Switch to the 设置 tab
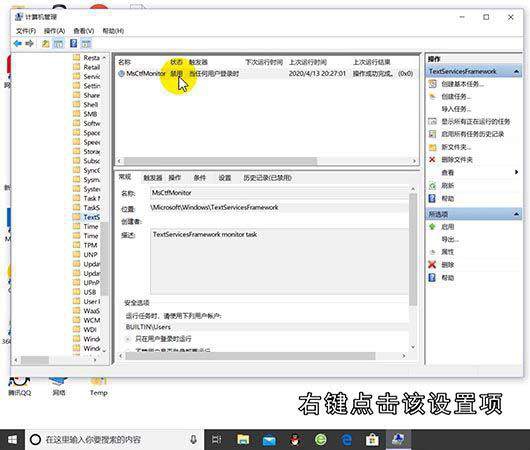This screenshot has width=530, height=450. 224,177
